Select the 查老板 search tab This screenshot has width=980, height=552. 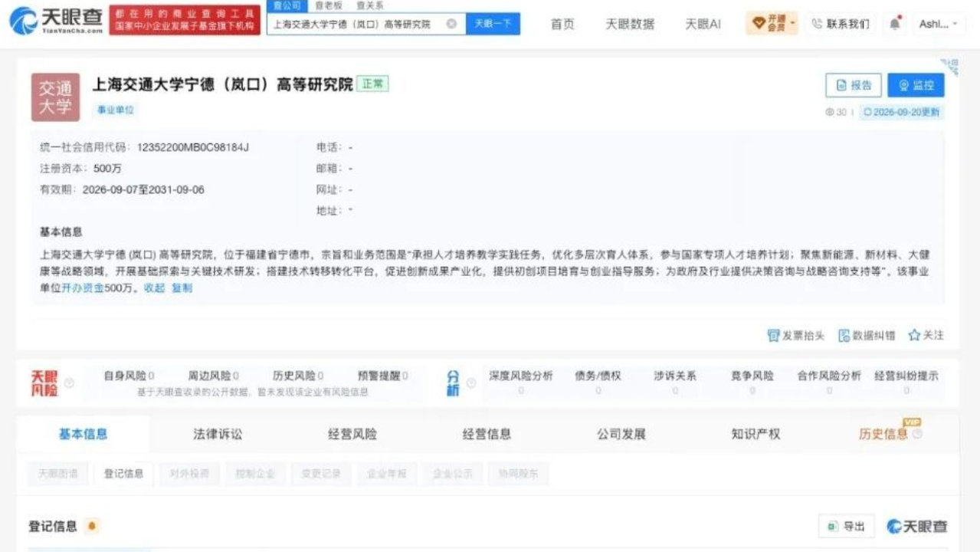point(329,5)
